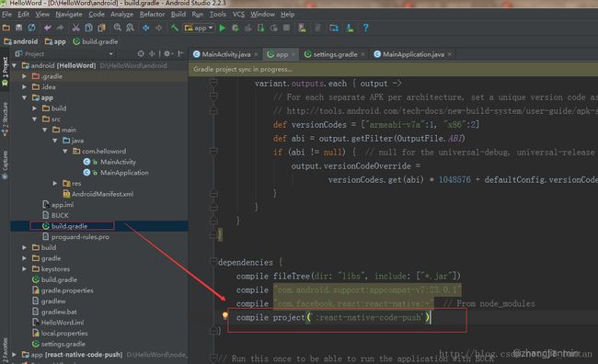Open the app run configuration dropdown
This screenshot has height=364, width=598.
pyautogui.click(x=199, y=28)
